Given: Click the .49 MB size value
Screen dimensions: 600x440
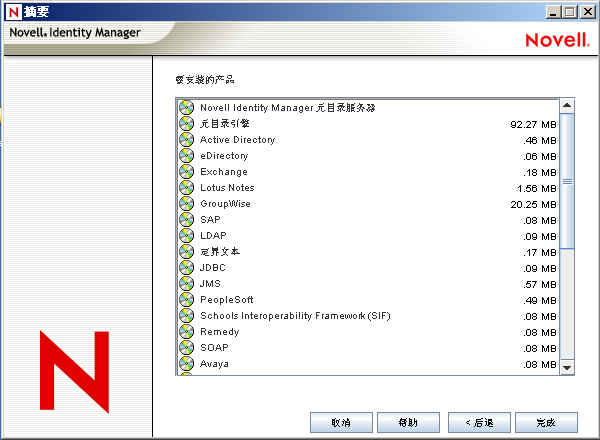Looking at the screenshot, I should tap(540, 301).
